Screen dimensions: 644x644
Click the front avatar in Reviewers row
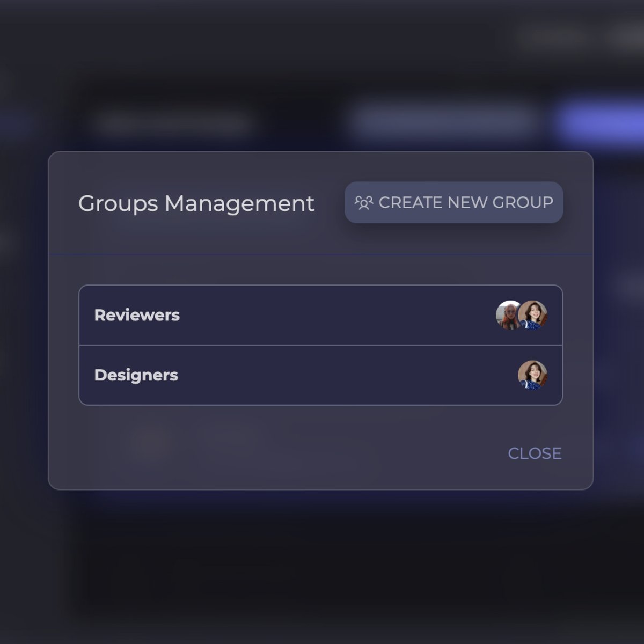pos(532,315)
